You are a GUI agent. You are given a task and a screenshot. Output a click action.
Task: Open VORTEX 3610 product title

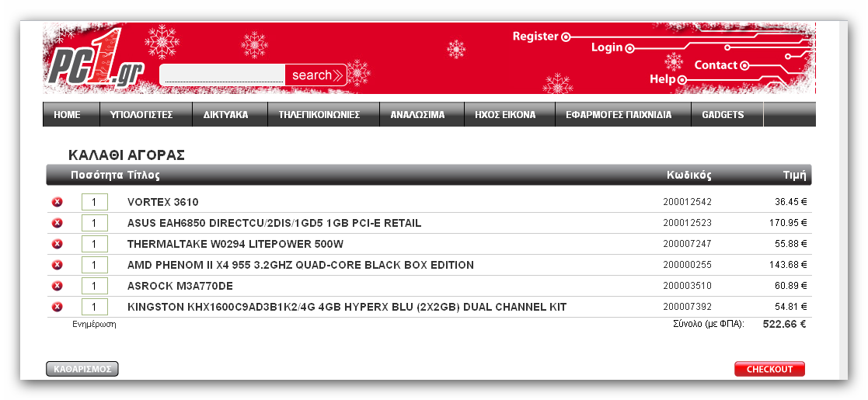[x=162, y=202]
